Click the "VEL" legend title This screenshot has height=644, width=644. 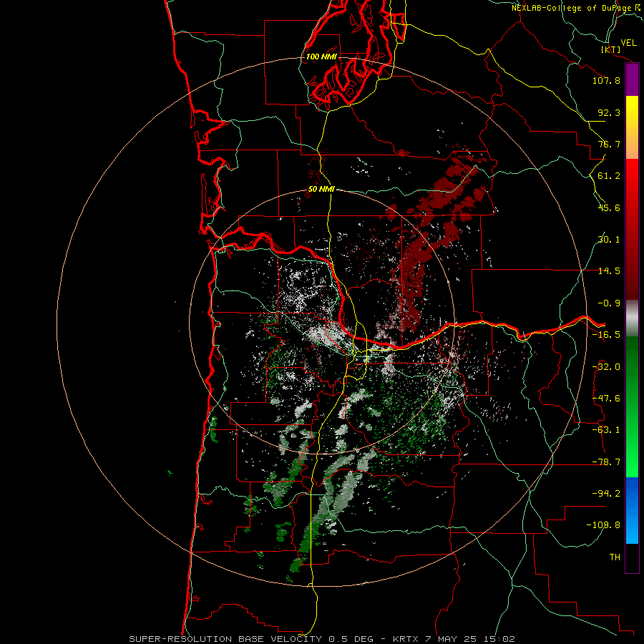click(629, 43)
